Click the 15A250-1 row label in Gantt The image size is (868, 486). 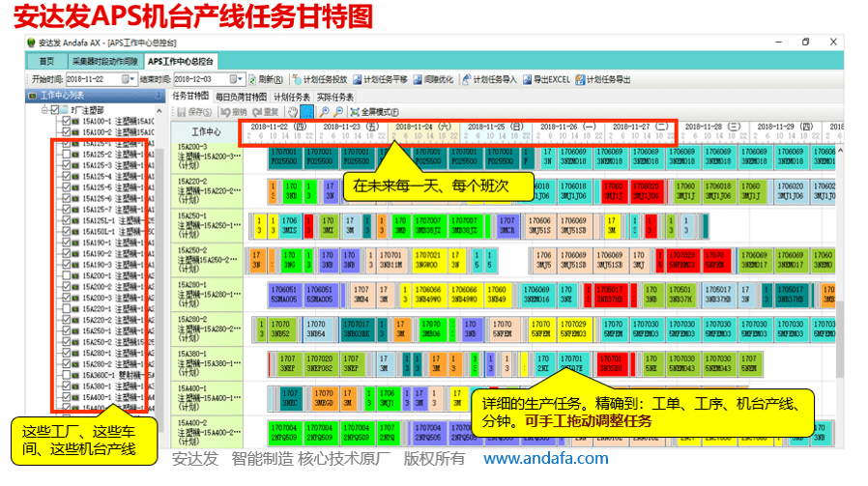[207, 225]
